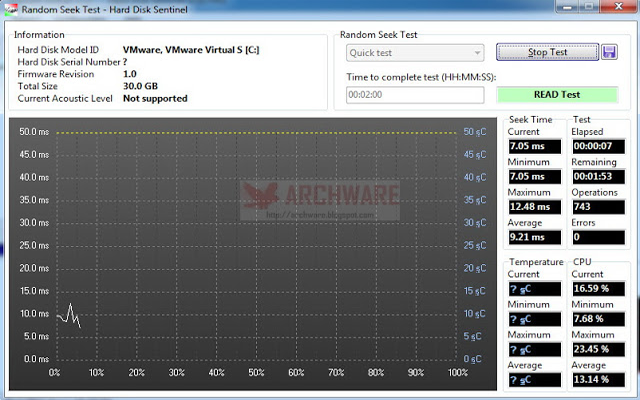Click the remaining time value 00:01:53
The width and height of the screenshot is (640, 400).
598,176
